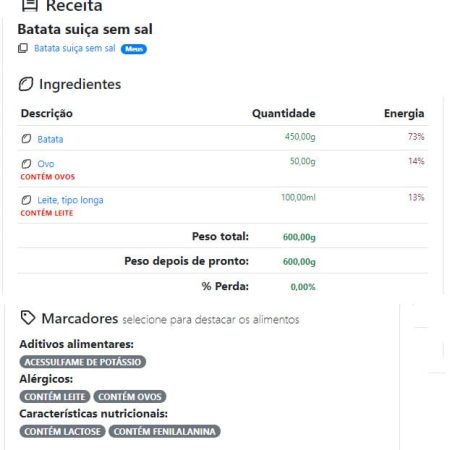This screenshot has height=450, width=450.
Task: Toggle the CONTÉM LEITE allergen marker
Action: [x=55, y=397]
